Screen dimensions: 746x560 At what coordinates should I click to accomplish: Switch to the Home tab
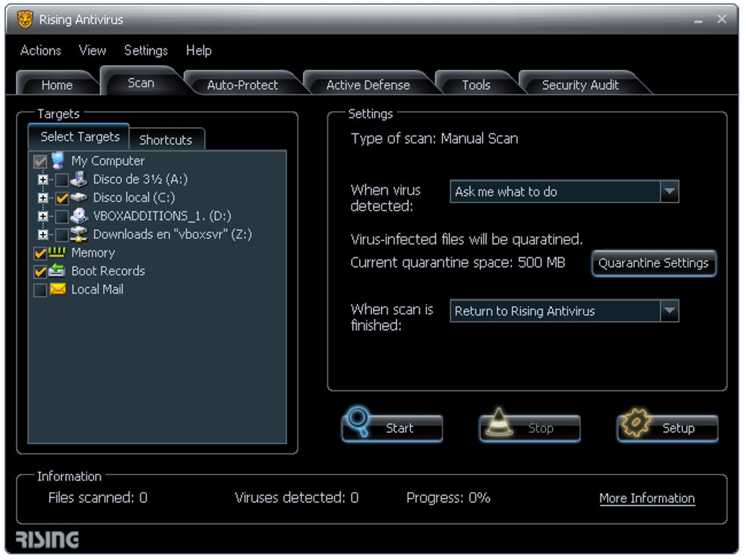pyautogui.click(x=57, y=85)
